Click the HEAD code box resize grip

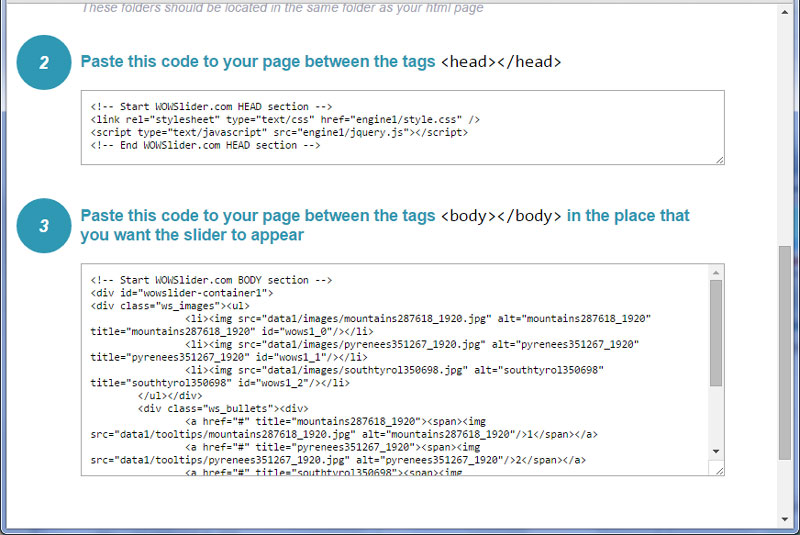pos(719,160)
